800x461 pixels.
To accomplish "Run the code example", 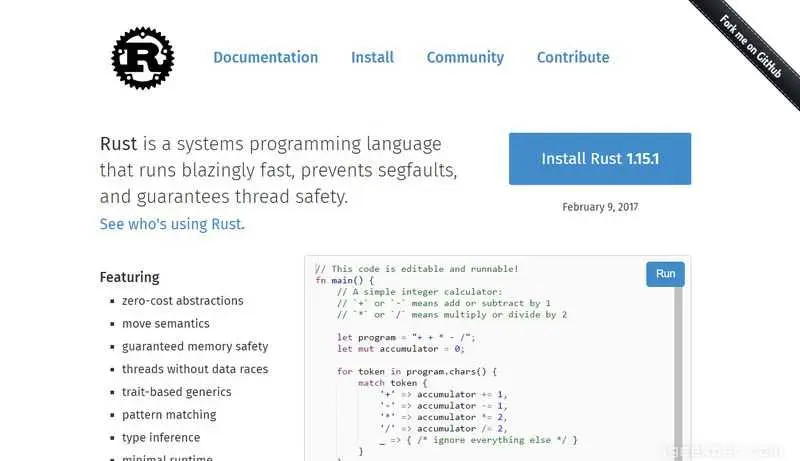I will tap(665, 274).
